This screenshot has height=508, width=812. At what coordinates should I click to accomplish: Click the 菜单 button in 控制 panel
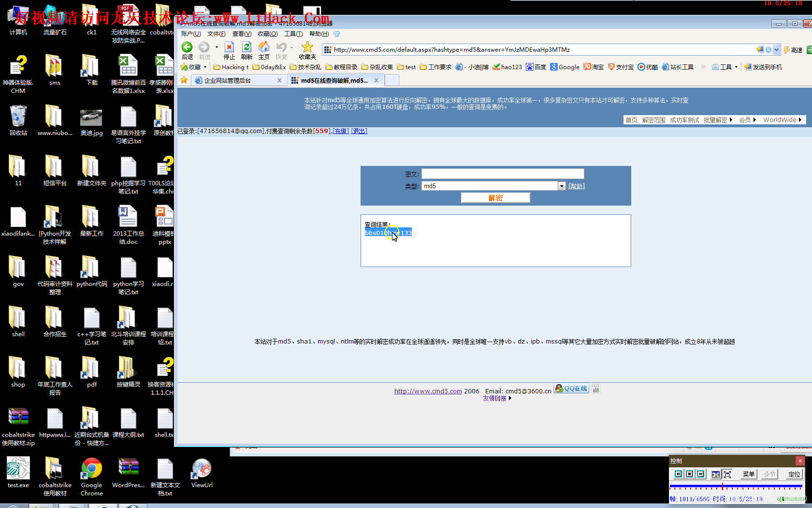[749, 474]
